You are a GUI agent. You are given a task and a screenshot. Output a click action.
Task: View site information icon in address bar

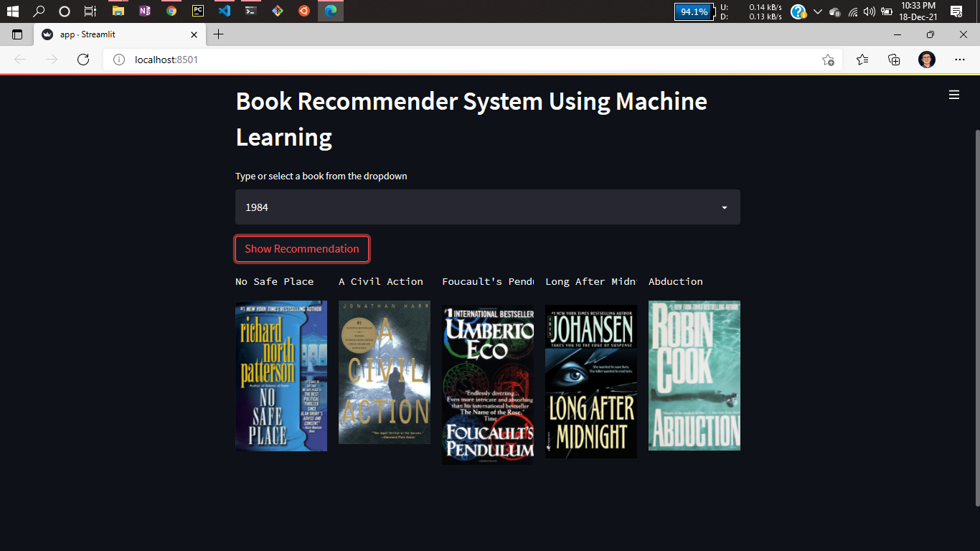tap(119, 60)
